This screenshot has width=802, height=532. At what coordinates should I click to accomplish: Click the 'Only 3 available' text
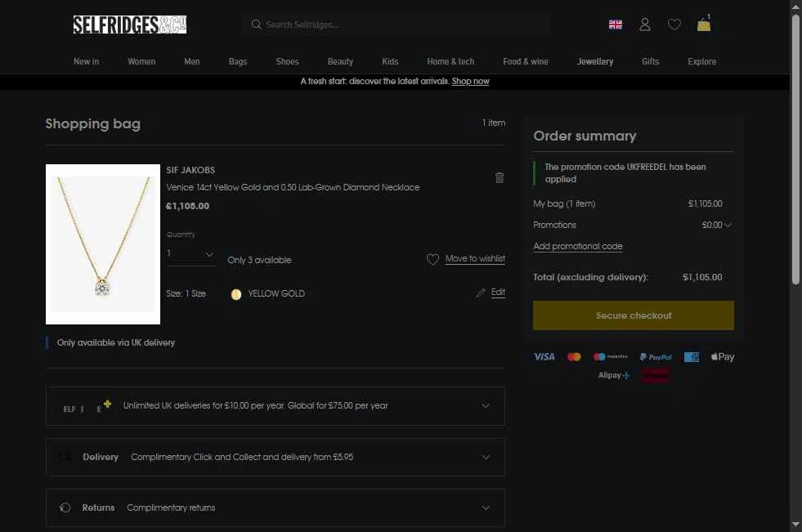(259, 260)
